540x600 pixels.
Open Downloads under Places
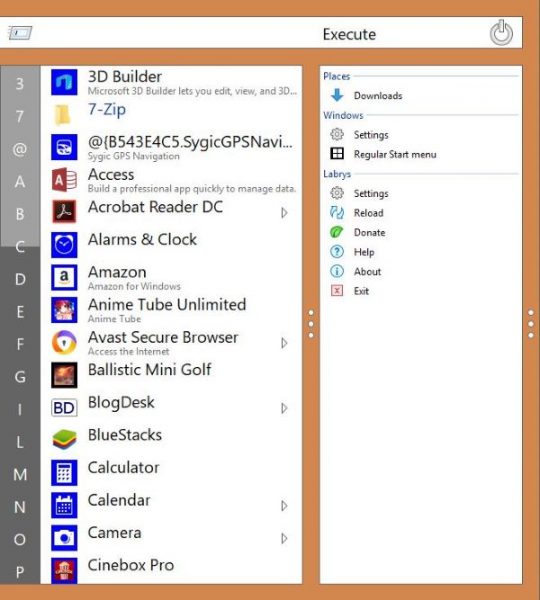[x=366, y=96]
